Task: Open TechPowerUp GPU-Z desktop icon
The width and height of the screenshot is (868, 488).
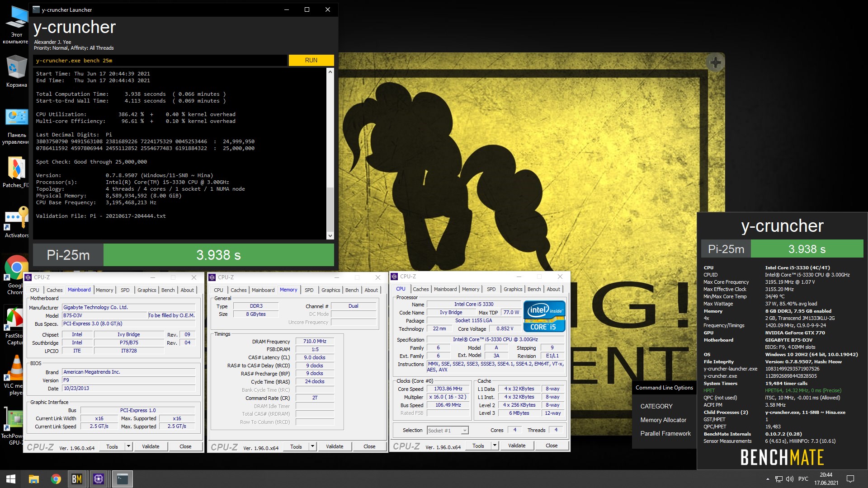Action: (x=14, y=426)
